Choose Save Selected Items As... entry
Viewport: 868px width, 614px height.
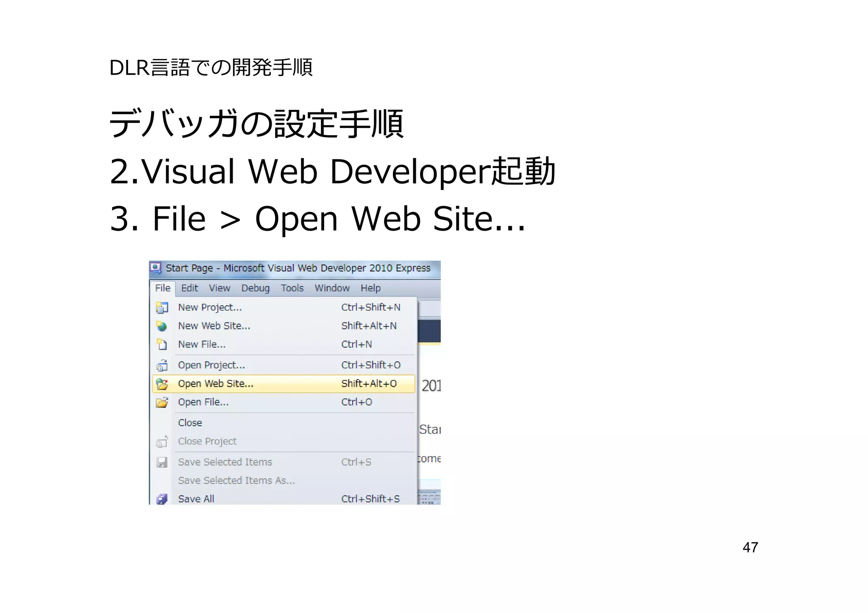click(x=283, y=480)
